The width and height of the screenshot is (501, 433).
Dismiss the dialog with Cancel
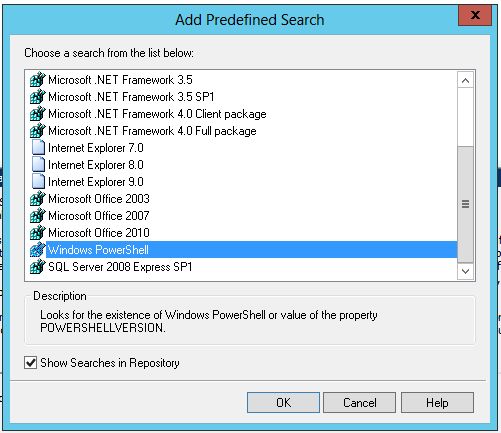point(360,403)
